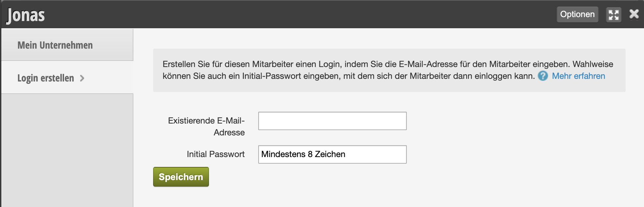Switch to the Mein Unternehmen tab
Image resolution: width=644 pixels, height=207 pixels.
[x=55, y=45]
